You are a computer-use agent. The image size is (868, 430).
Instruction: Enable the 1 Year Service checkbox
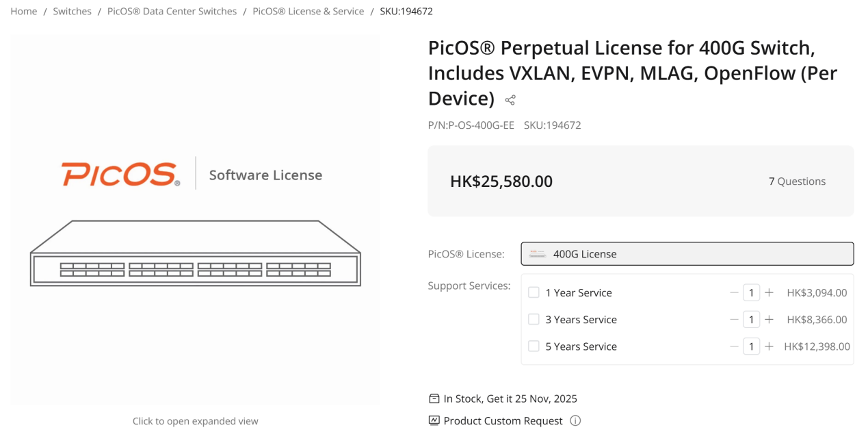point(534,292)
